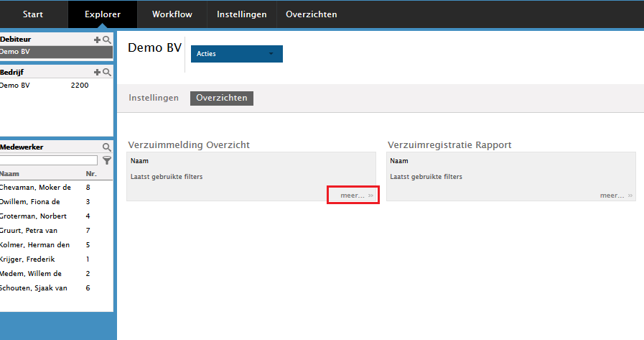Open the Acties dropdown
This screenshot has width=644, height=340.
(237, 54)
